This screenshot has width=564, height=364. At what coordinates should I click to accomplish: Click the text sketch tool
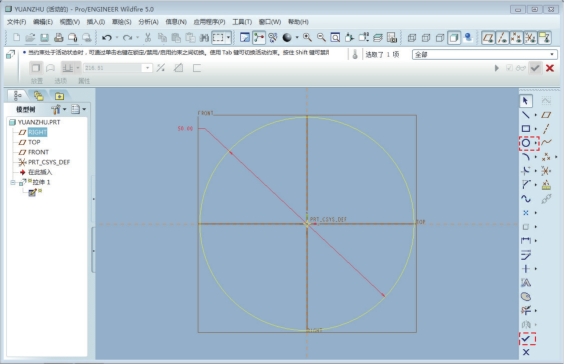(526, 283)
